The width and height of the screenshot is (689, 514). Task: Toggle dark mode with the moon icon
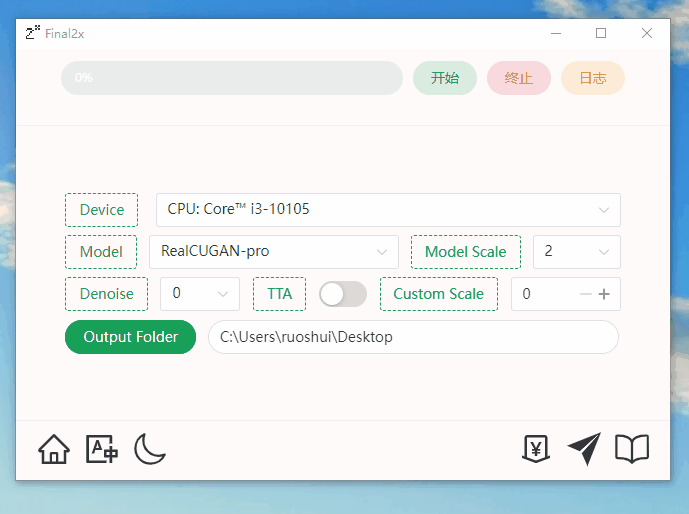coord(149,449)
